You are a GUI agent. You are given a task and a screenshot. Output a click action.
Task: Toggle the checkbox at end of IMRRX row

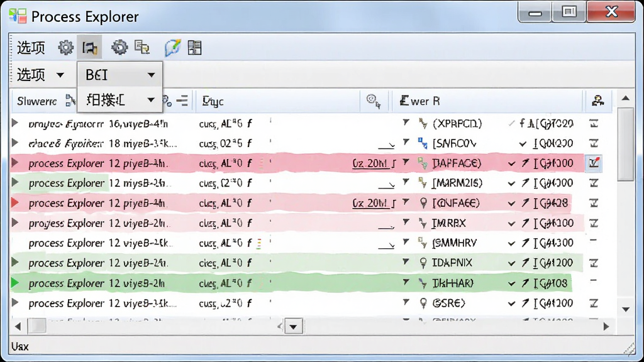(x=594, y=223)
